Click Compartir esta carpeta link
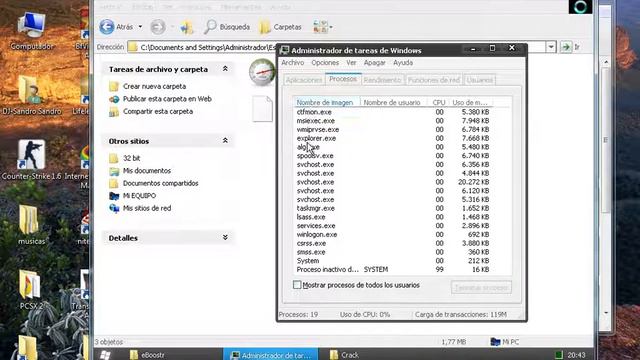Viewport: 640px width, 360px height. [158, 111]
